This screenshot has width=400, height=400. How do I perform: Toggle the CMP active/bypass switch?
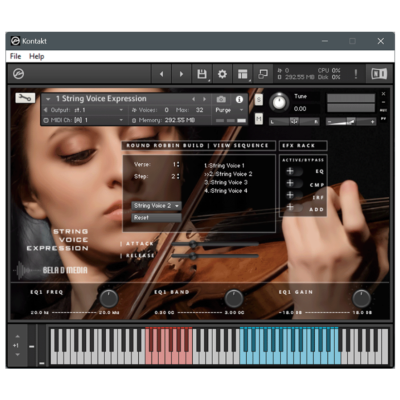(294, 183)
